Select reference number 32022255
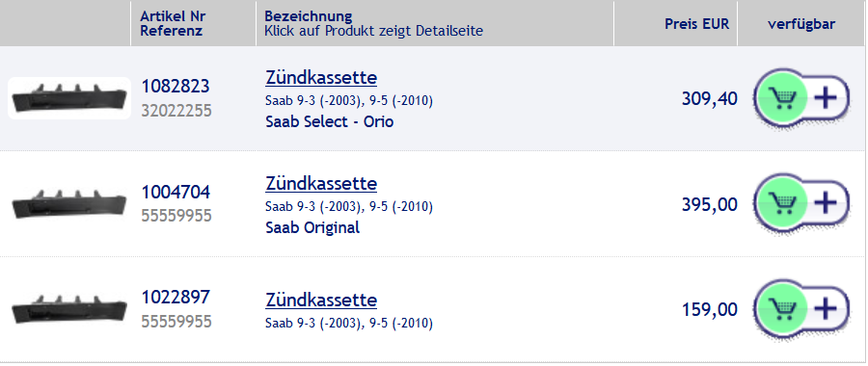 (176, 111)
